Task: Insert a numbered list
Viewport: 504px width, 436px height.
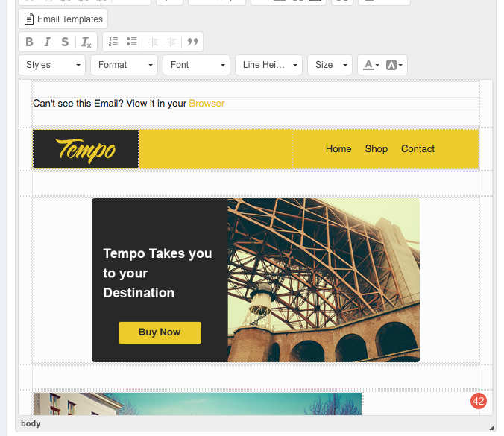Action: pyautogui.click(x=113, y=42)
